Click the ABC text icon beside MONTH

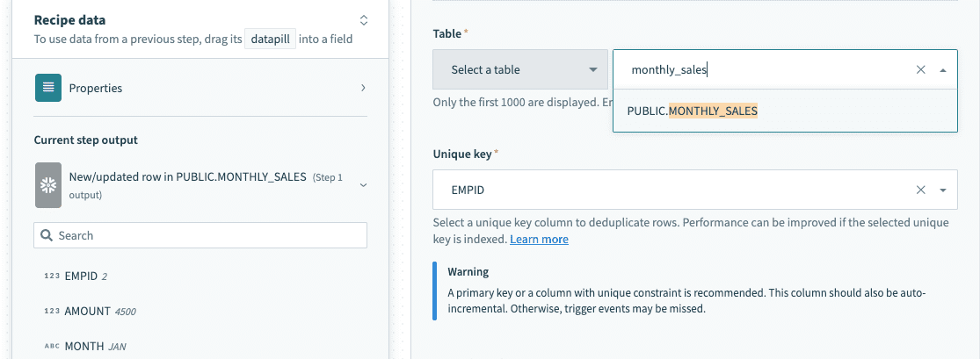[x=52, y=347]
